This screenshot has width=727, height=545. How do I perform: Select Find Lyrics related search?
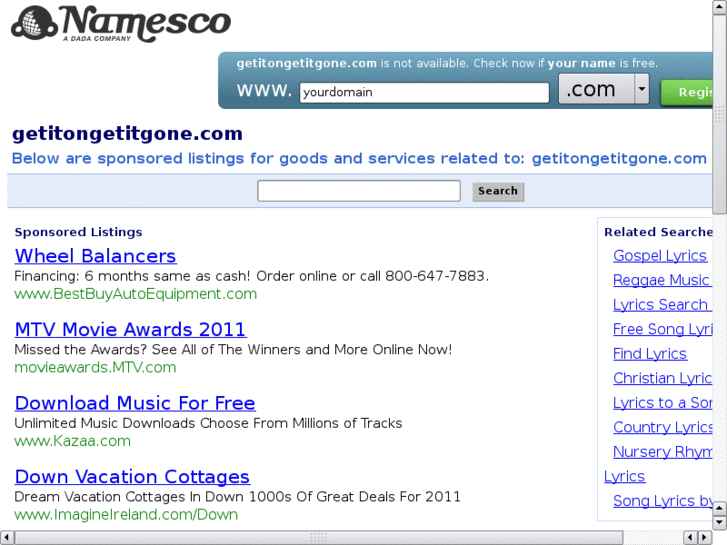tap(650, 354)
